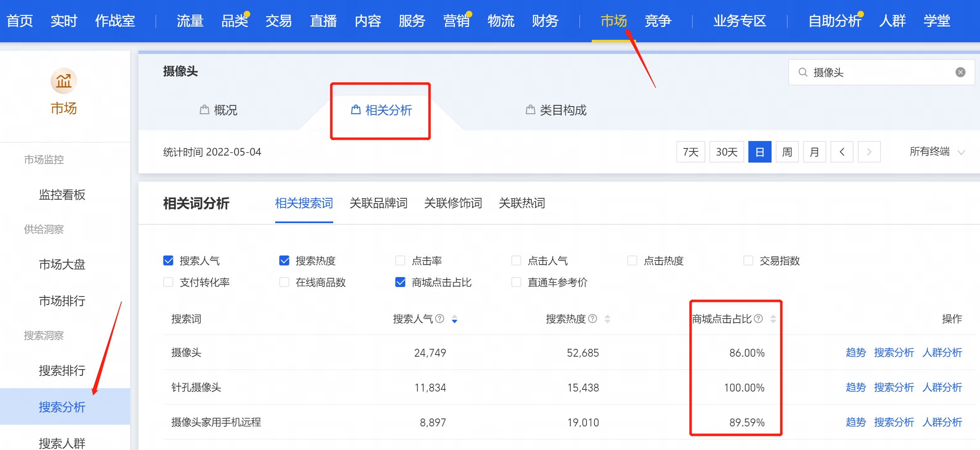
Task: Open the 首页 top menu
Action: (20, 21)
